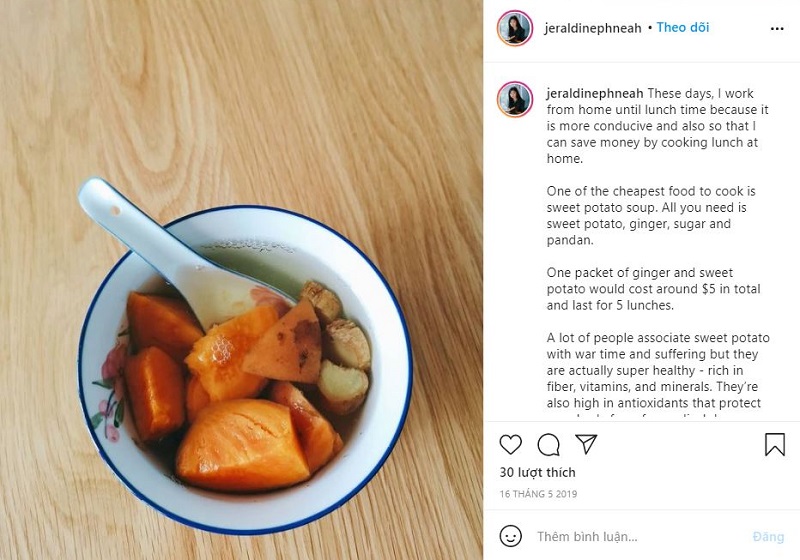Viewport: 800px width, 560px height.
Task: Click the orange sweet potato chunk in bowl
Action: tap(242, 445)
